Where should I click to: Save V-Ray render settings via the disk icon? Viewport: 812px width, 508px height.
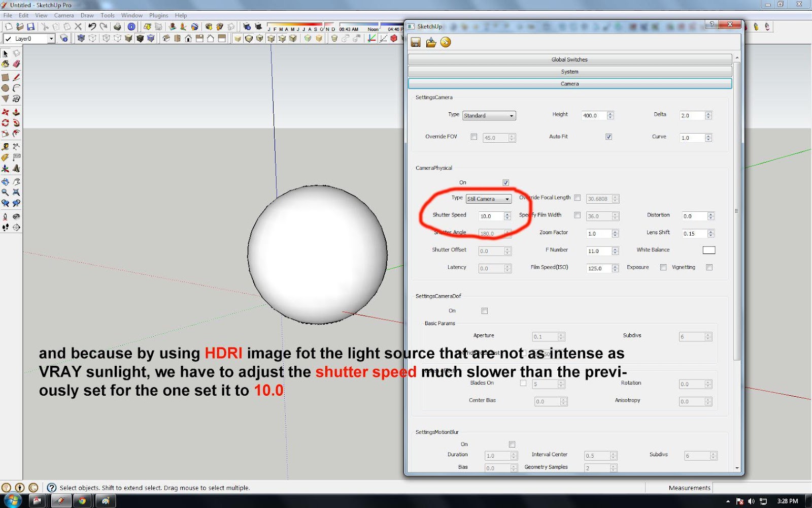pyautogui.click(x=415, y=43)
